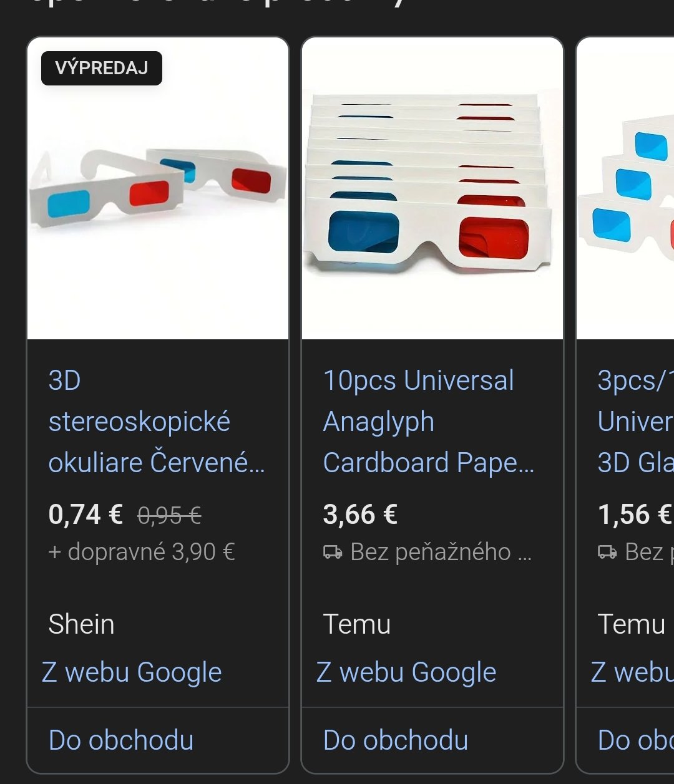674x784 pixels.
Task: Open the 10pcs anaglyph glasses product image
Action: [432, 187]
